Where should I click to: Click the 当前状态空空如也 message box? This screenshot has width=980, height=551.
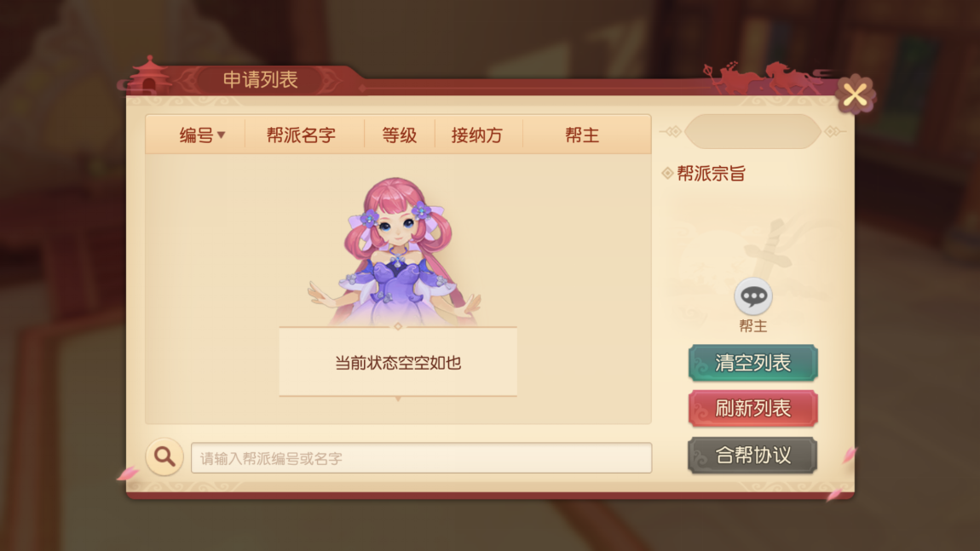398,362
